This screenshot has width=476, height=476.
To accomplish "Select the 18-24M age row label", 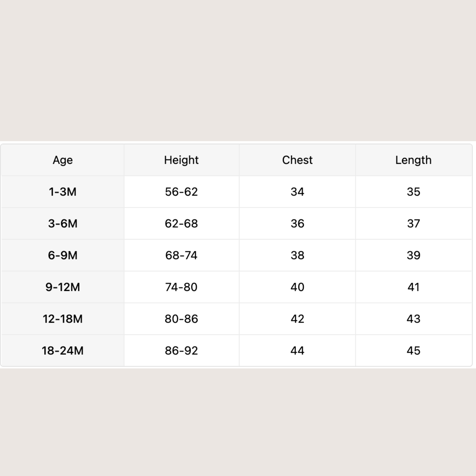I will click(x=63, y=350).
